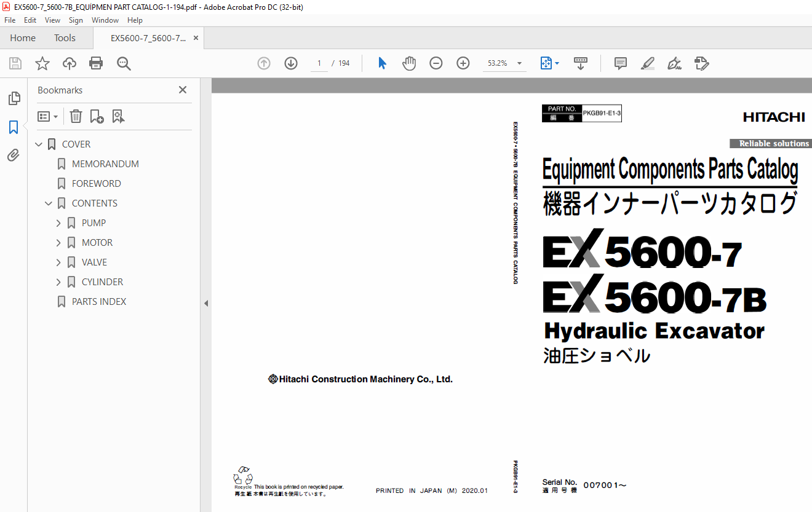The width and height of the screenshot is (812, 512).
Task: Collapse the COVER bookmark
Action: point(39,144)
